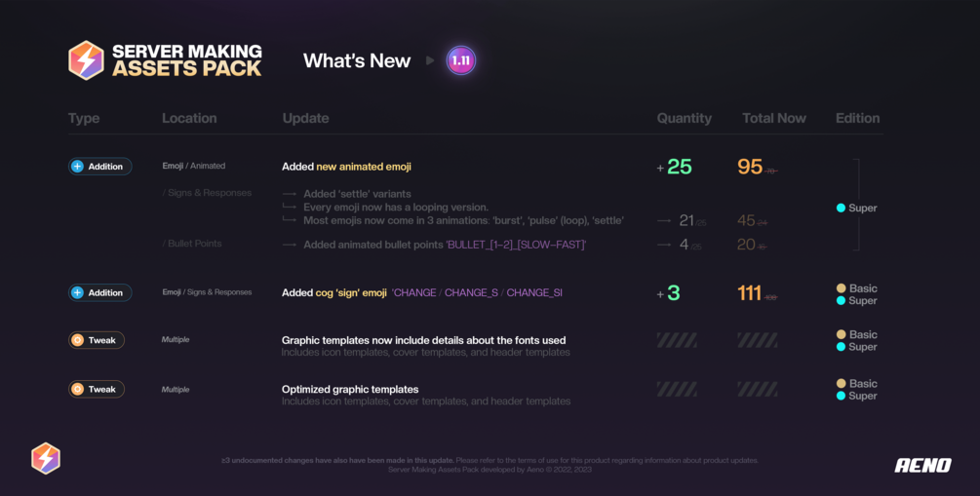Click the Edition column header

pyautogui.click(x=857, y=118)
